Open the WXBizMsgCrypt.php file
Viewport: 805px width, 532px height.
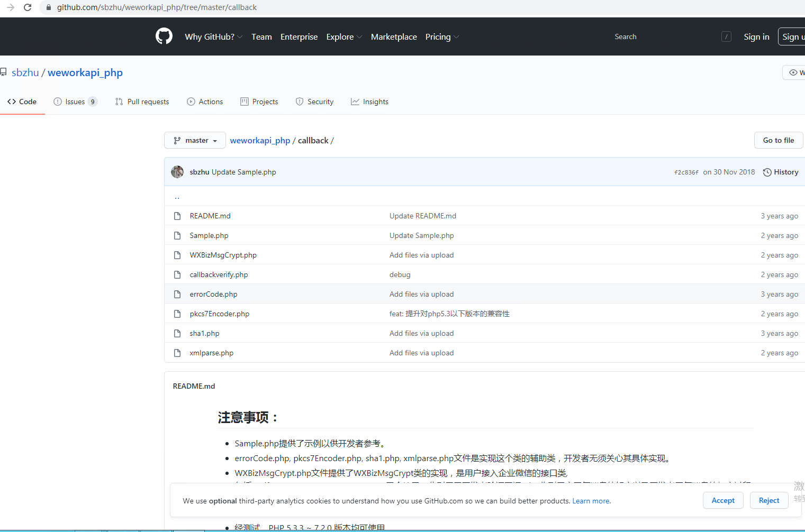point(223,255)
